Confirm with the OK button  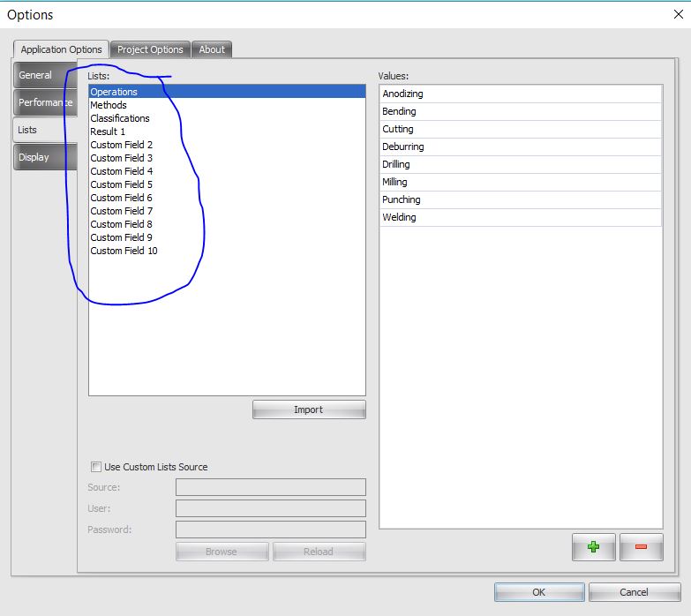click(x=538, y=592)
